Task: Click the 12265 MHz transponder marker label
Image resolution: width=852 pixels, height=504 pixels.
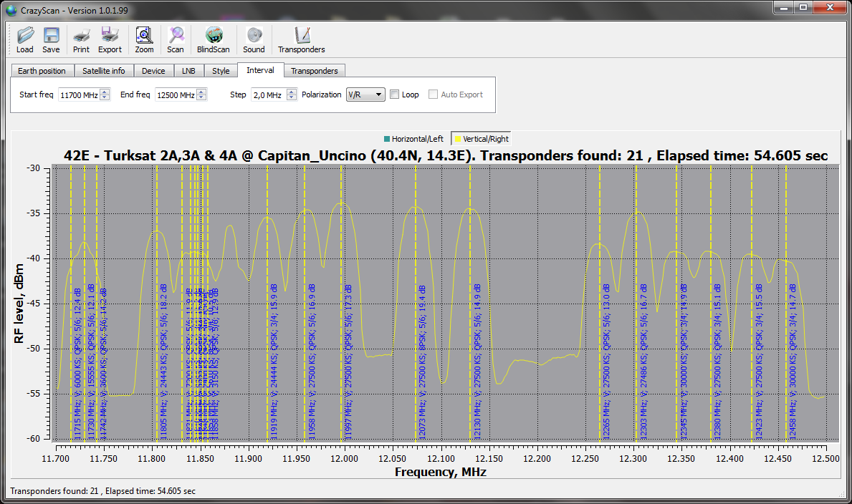Action: (606, 362)
